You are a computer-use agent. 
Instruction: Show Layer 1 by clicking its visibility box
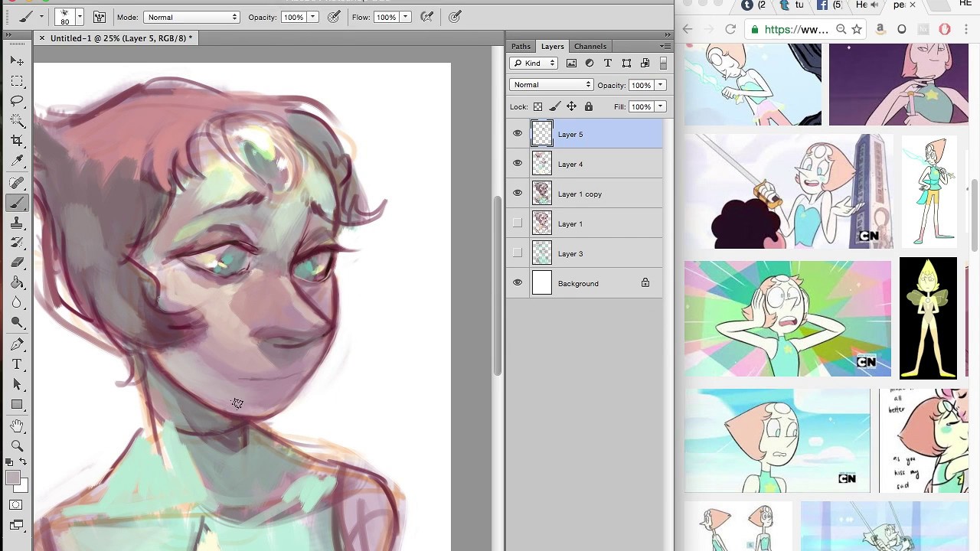(518, 223)
